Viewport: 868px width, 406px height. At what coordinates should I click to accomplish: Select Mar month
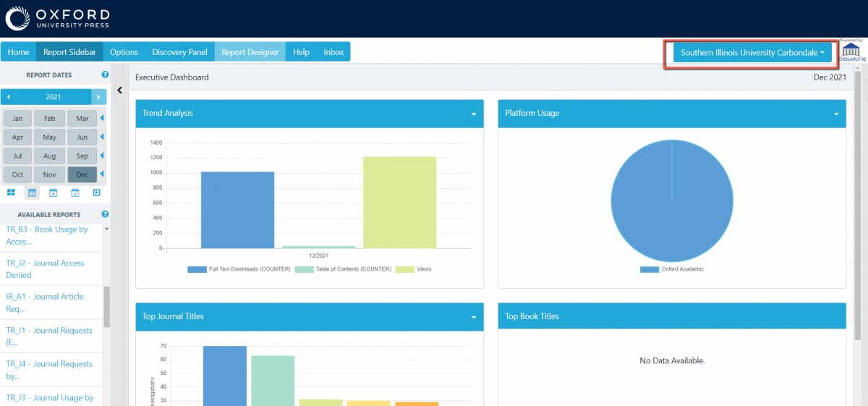coord(82,118)
